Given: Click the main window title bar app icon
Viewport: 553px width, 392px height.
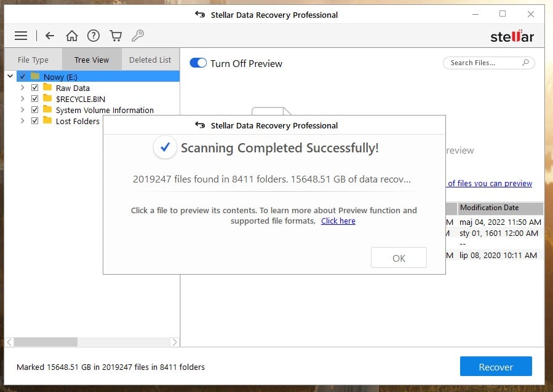Looking at the screenshot, I should (x=200, y=15).
